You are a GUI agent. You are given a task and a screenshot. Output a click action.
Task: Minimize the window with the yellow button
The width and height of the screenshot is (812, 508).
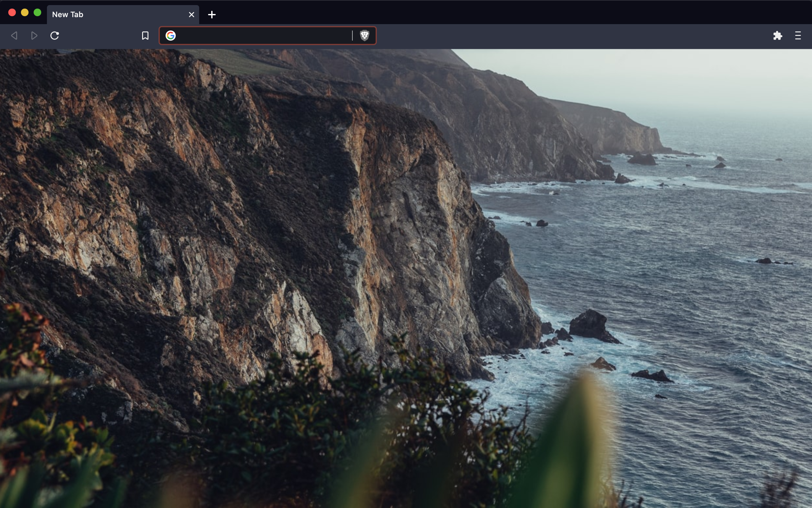pos(25,12)
